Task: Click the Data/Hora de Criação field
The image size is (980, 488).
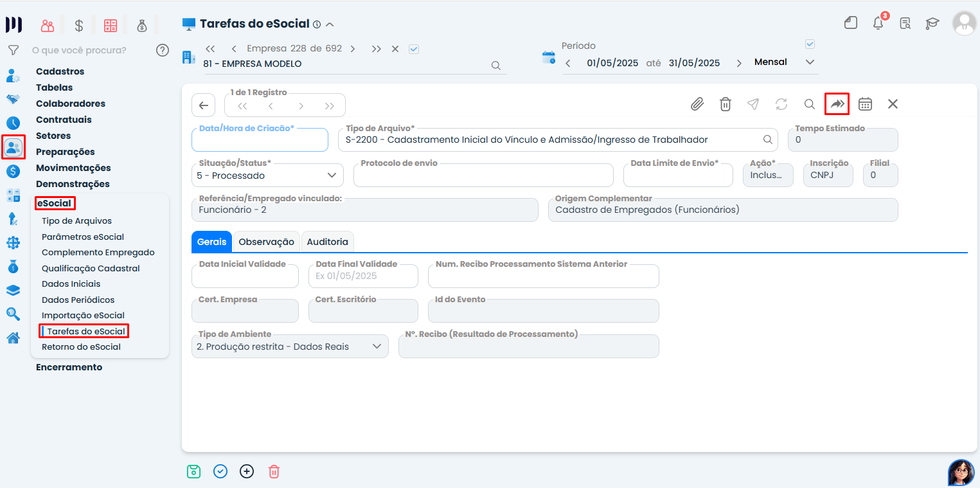Action: (x=260, y=140)
